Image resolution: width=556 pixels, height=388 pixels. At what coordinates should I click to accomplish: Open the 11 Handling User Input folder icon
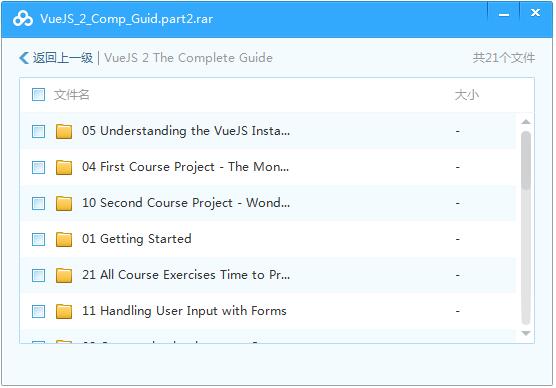coord(64,311)
